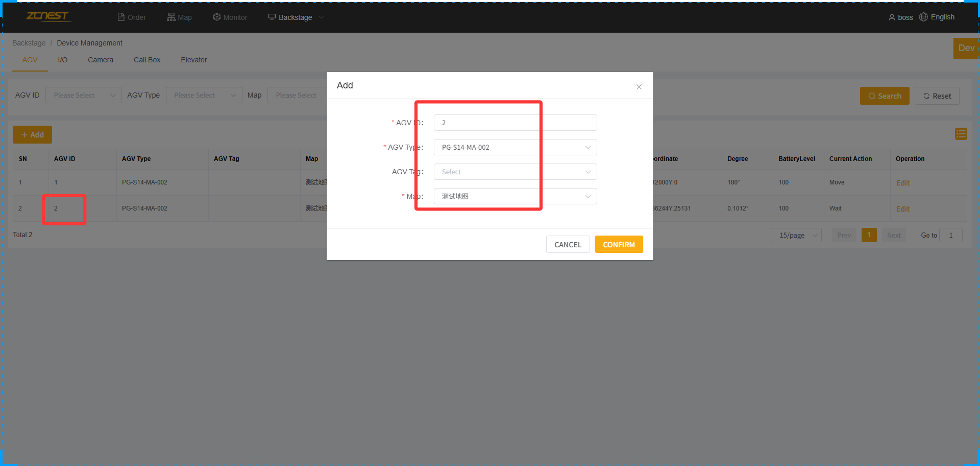Edit the first AGV row

(902, 183)
